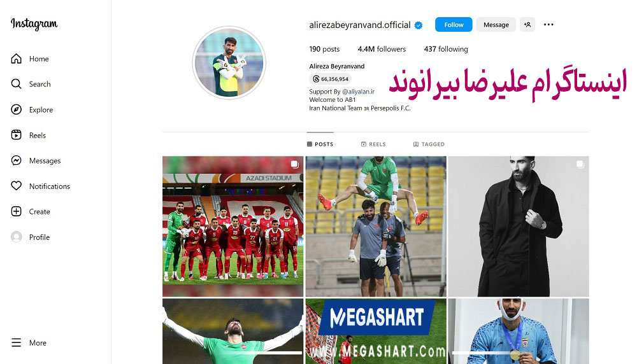Open the Home icon in sidebar
Image resolution: width=637 pixels, height=364 pixels.
coord(17,59)
